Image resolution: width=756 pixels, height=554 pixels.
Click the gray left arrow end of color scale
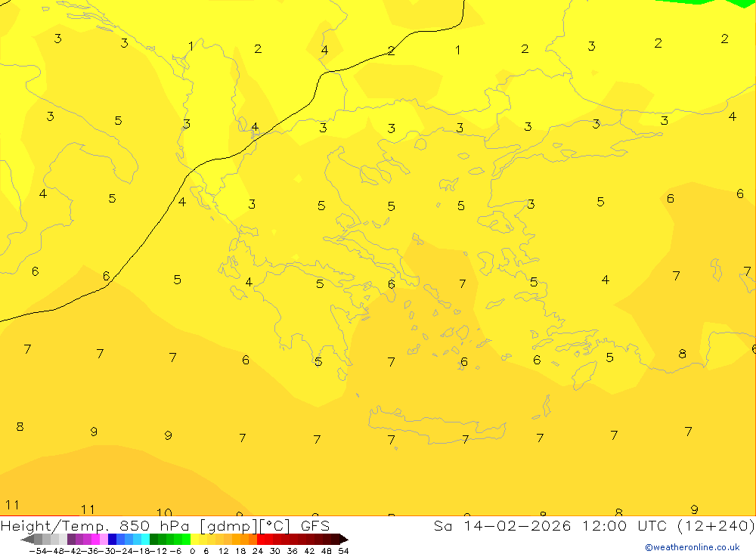[x=27, y=539]
